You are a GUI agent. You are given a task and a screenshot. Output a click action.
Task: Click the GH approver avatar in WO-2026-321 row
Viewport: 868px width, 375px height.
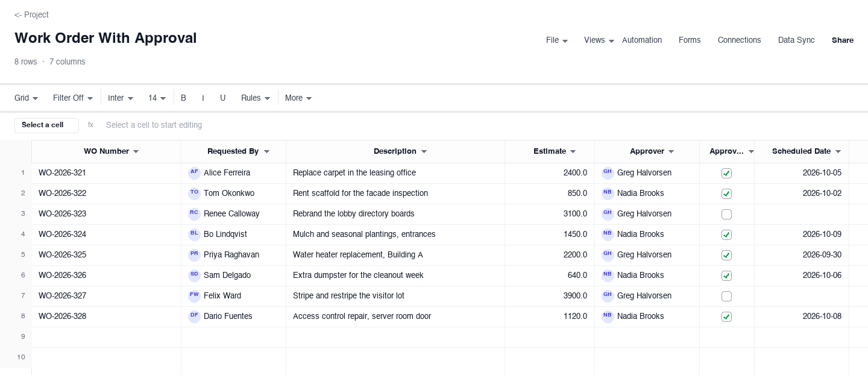(608, 173)
